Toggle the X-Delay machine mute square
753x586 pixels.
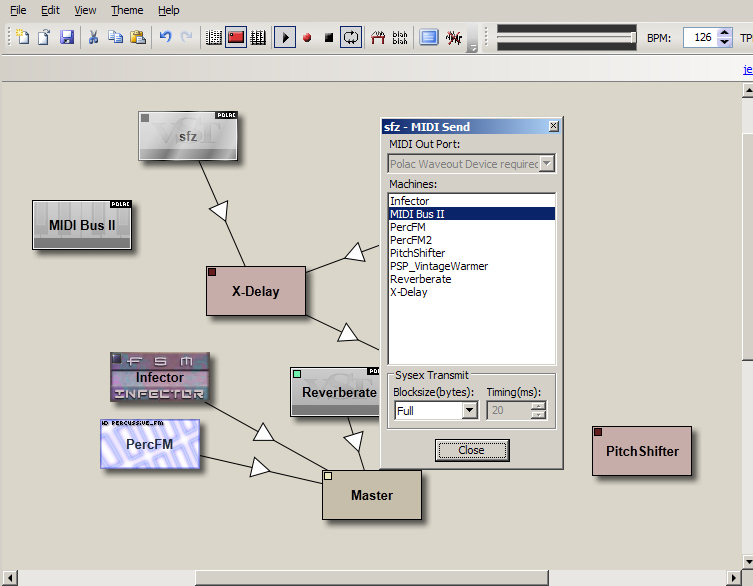pos(212,272)
